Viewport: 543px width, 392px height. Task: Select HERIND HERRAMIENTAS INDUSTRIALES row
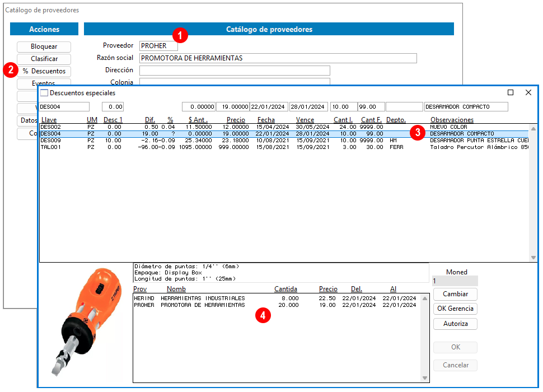(275, 298)
